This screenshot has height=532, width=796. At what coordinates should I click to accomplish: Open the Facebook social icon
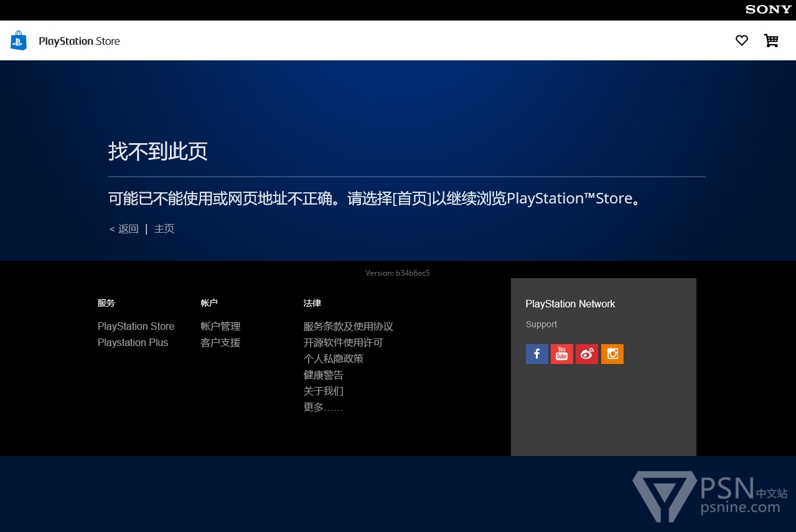536,354
